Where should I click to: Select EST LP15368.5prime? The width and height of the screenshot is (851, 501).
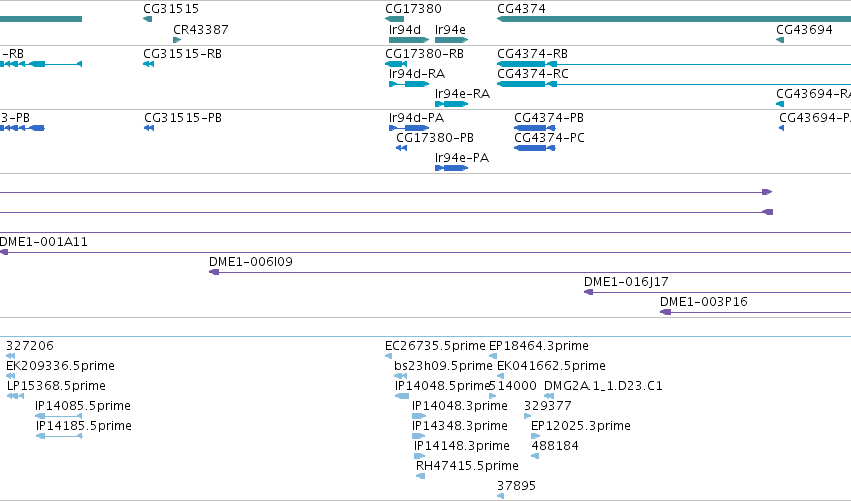click(56, 386)
